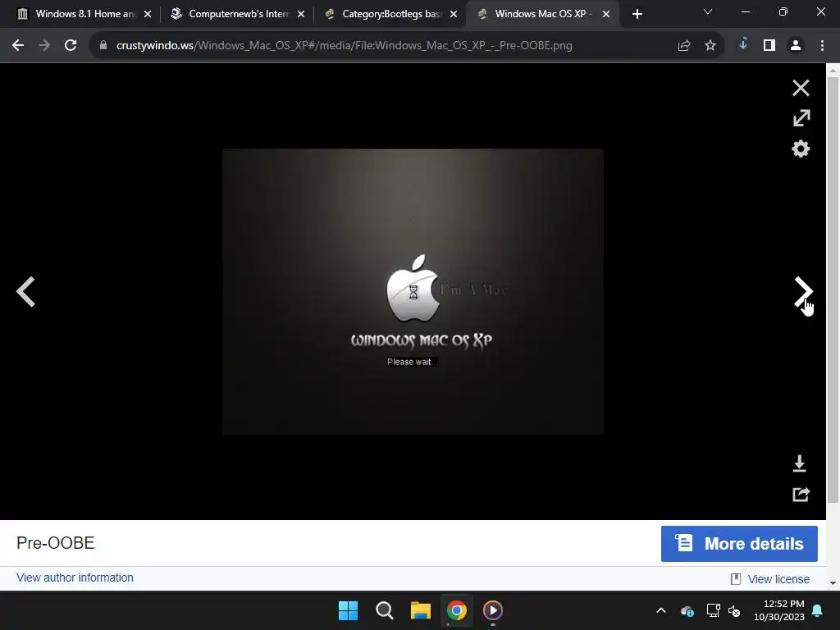Open media player taskbar icon
The height and width of the screenshot is (630, 840).
pos(493,610)
